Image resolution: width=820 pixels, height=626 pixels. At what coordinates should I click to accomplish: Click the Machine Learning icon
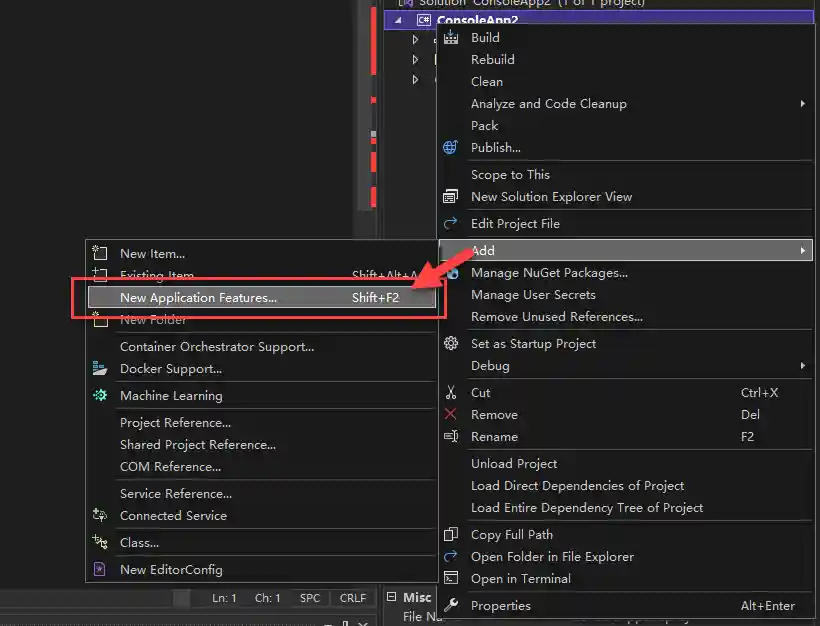[x=98, y=394]
